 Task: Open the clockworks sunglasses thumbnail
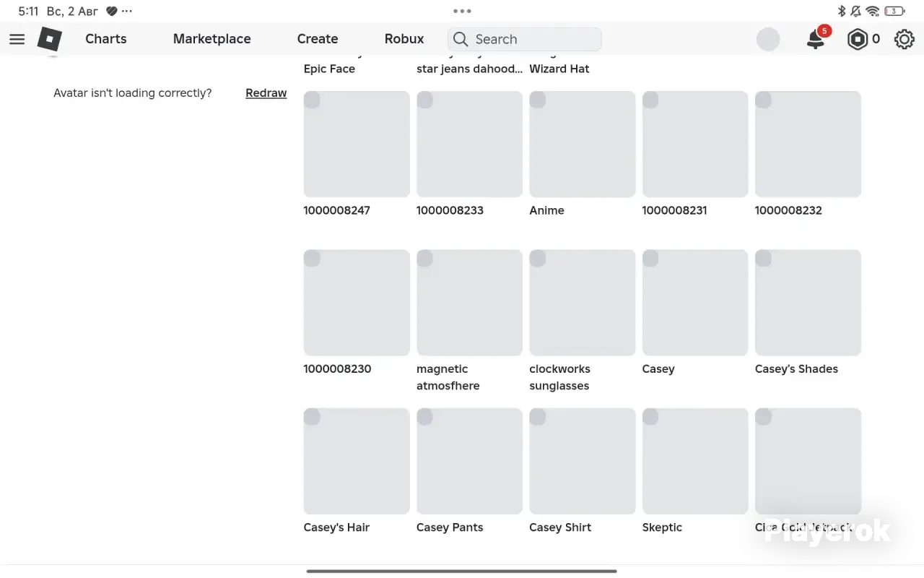583,303
